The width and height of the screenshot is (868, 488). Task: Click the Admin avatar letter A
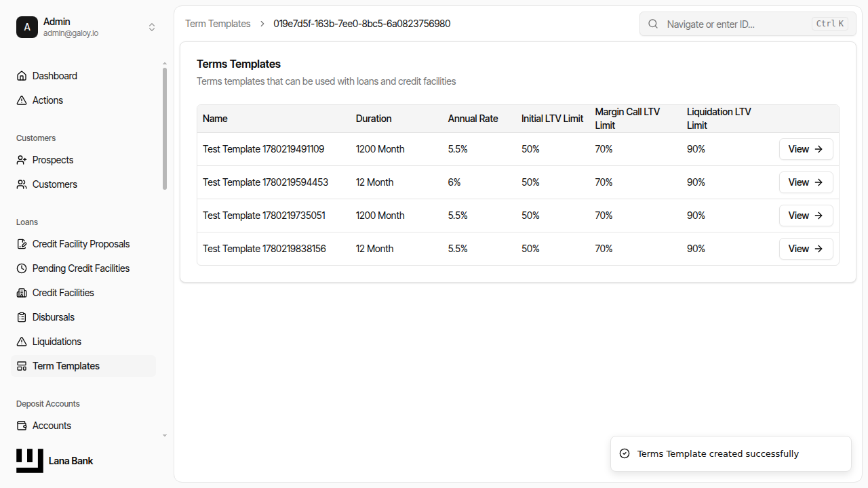[27, 27]
